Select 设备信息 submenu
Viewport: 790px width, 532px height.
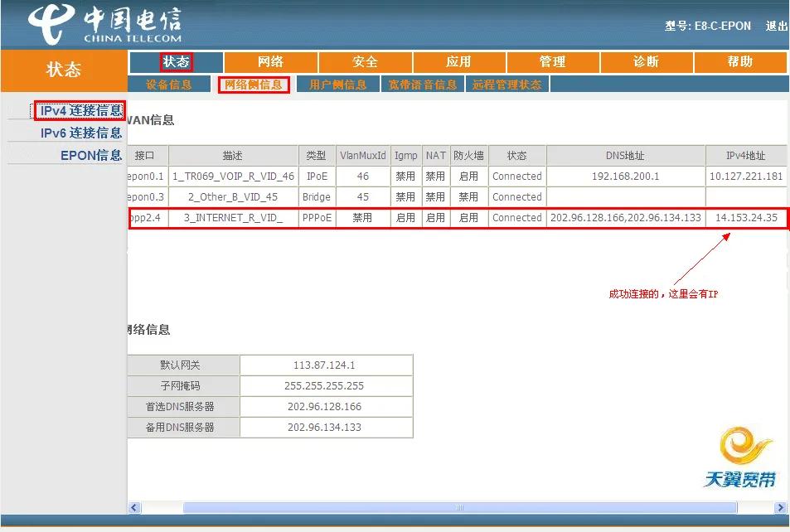pos(169,85)
